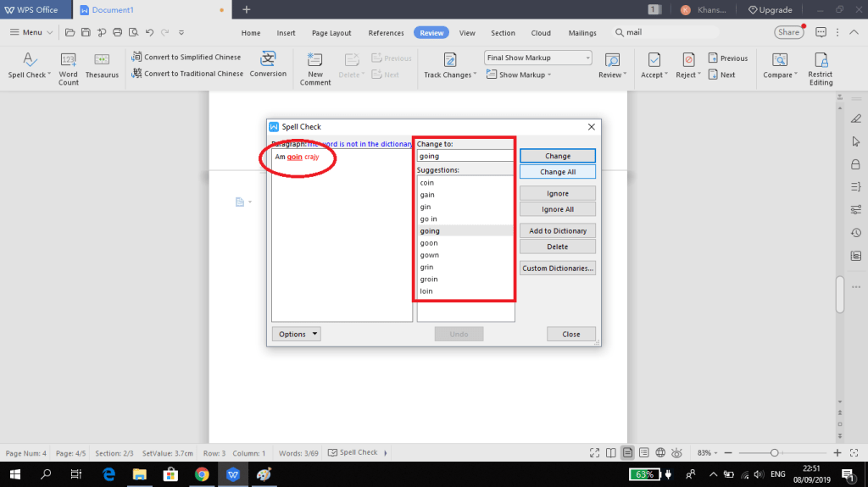
Task: Click the Restrict Editing icon
Action: click(820, 60)
